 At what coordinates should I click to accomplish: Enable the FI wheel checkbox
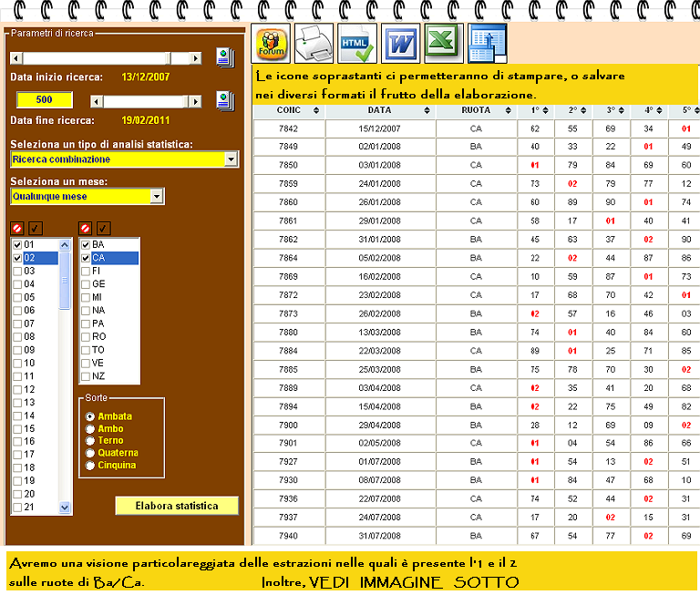pyautogui.click(x=86, y=271)
